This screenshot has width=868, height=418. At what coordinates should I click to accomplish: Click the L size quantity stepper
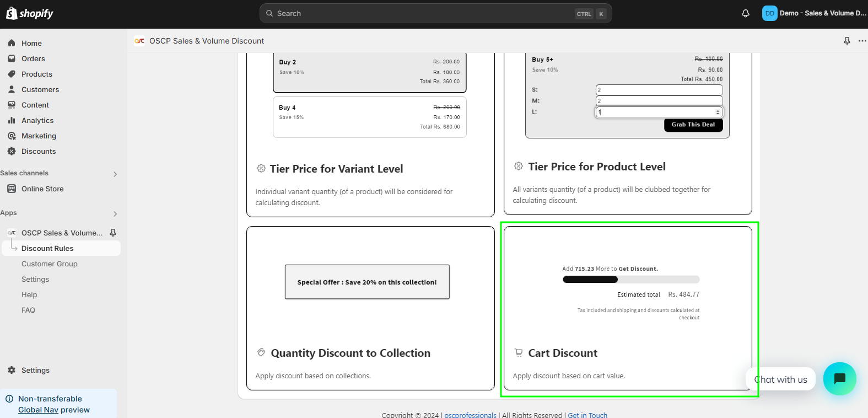pos(718,112)
